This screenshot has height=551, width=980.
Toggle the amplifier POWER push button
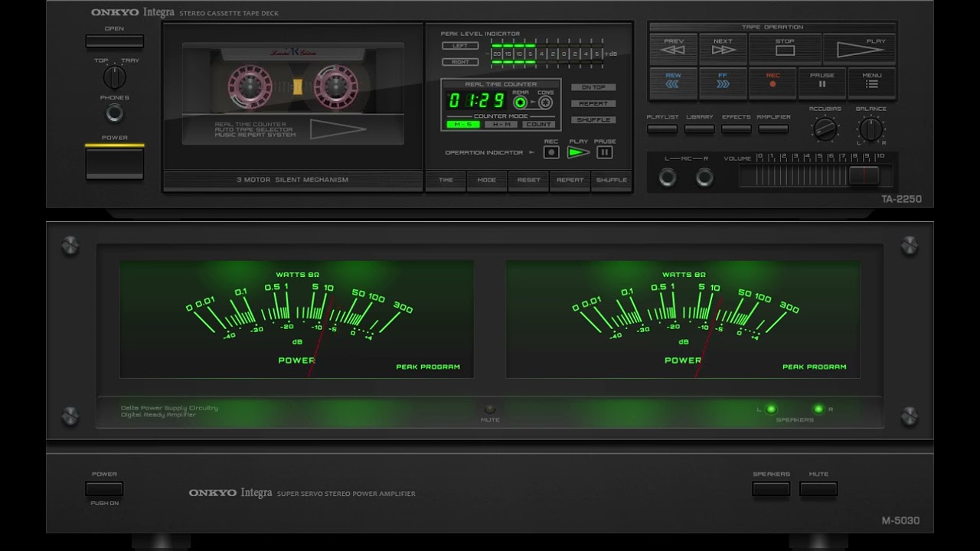click(104, 489)
